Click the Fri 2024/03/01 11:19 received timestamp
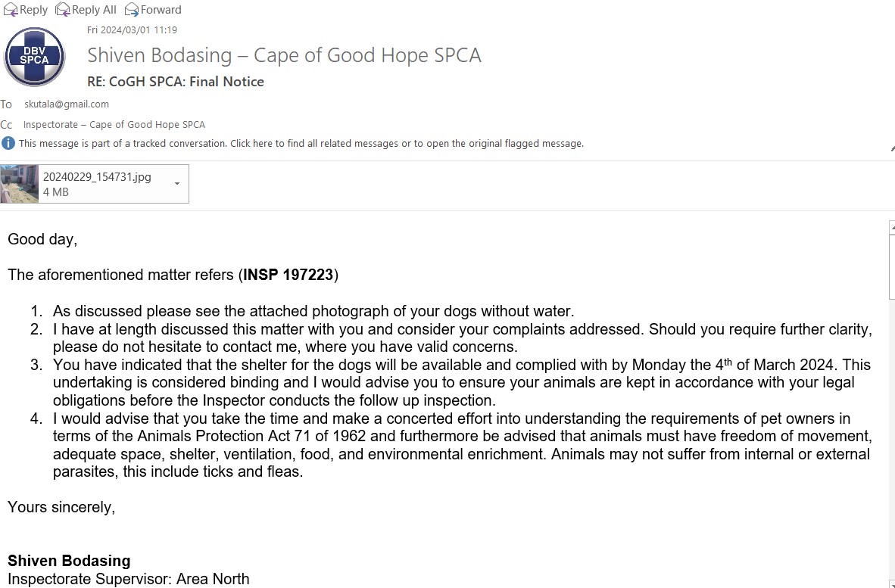Image resolution: width=895 pixels, height=588 pixels. click(x=132, y=30)
